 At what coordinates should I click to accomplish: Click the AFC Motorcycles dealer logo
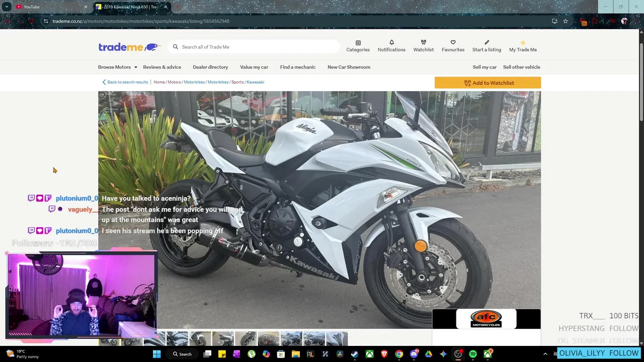[x=486, y=319]
